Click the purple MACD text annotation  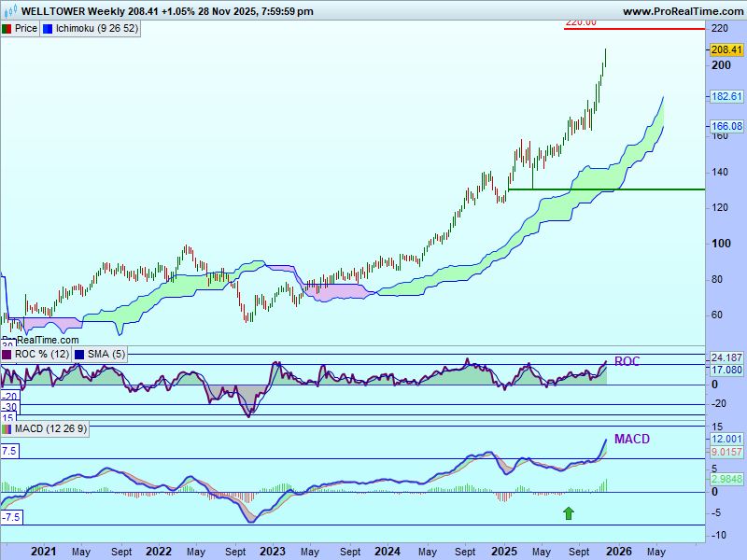click(632, 439)
